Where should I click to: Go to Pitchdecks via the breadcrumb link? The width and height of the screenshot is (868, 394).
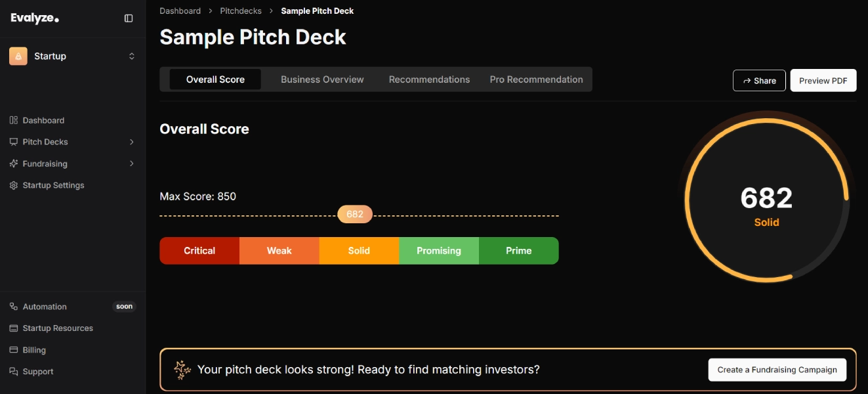pyautogui.click(x=239, y=11)
